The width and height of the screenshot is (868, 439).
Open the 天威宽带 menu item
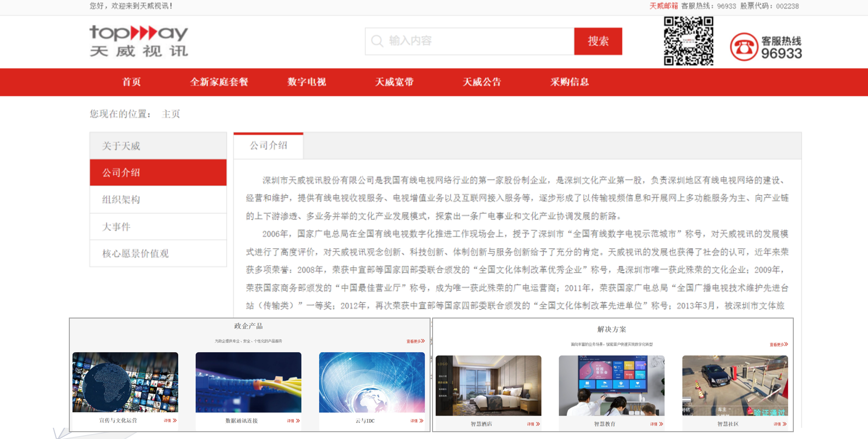click(394, 82)
